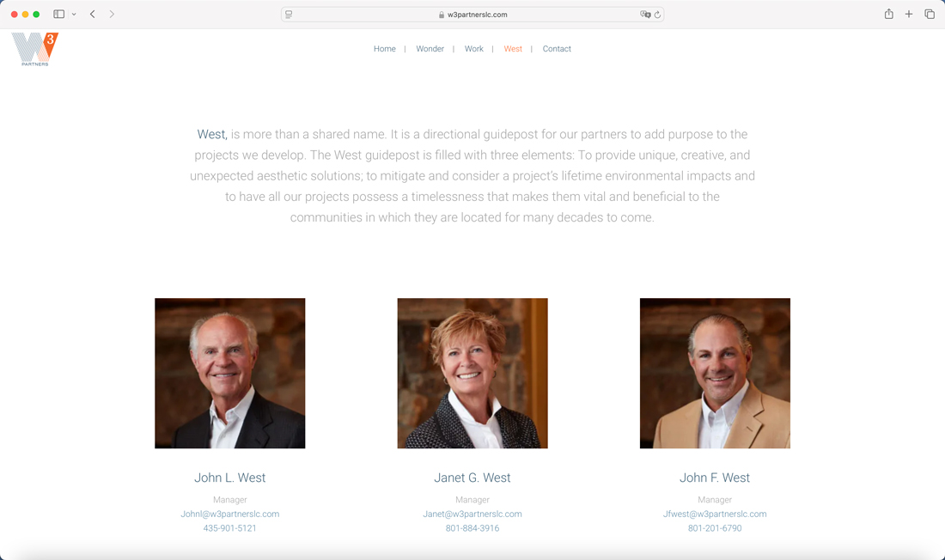Open the Home menu item
945x560 pixels.
(x=385, y=49)
